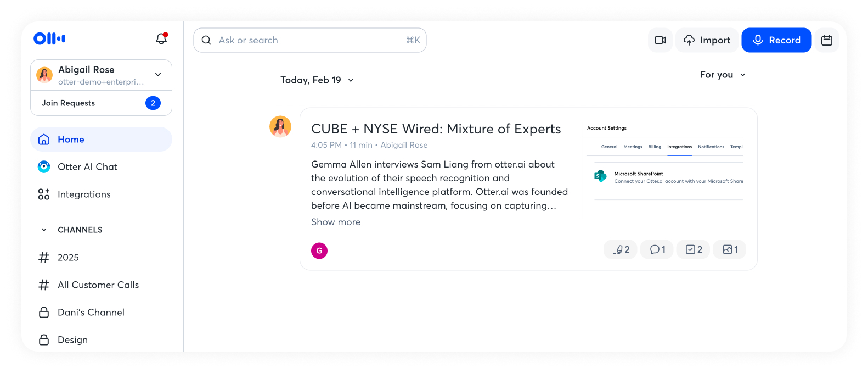Open highlights count on conversation card

tap(621, 249)
